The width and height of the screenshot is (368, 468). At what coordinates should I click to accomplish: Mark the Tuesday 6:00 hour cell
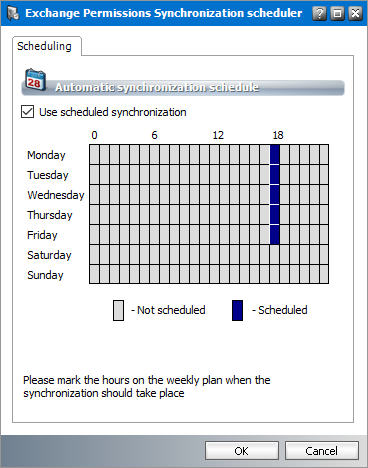(155, 175)
